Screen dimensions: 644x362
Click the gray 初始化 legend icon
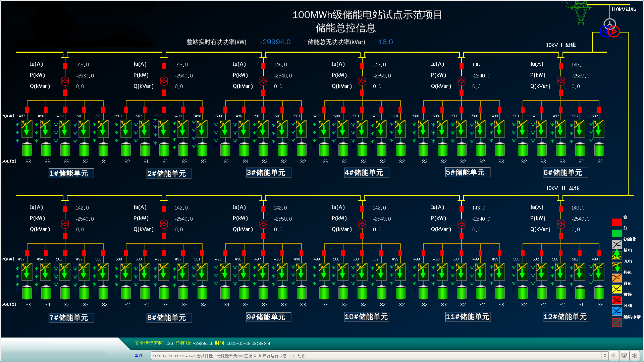pyautogui.click(x=616, y=244)
